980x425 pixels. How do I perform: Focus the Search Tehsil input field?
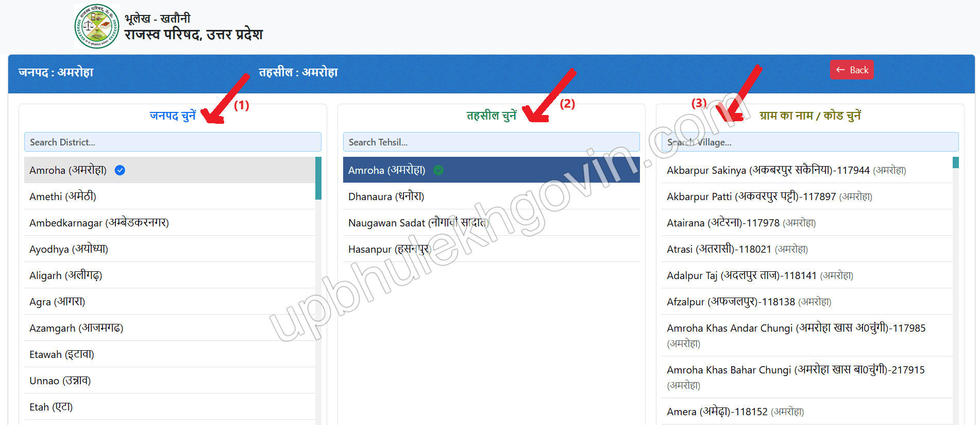point(492,142)
